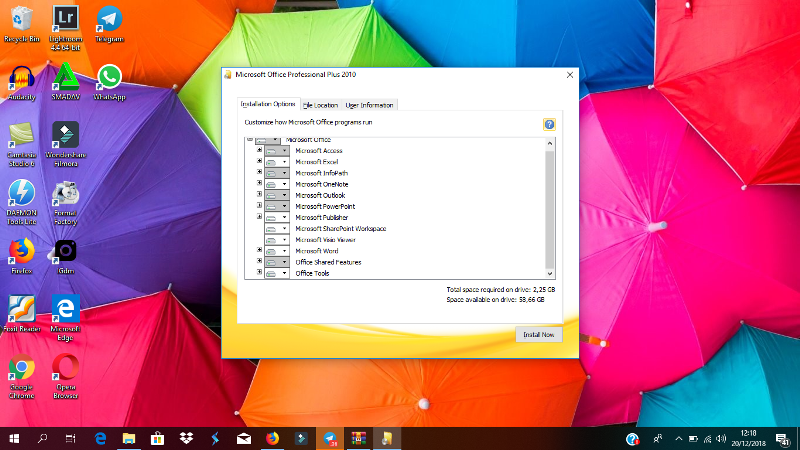Viewport: 800px width, 450px height.
Task: Open Task View on the taskbar
Action: pyautogui.click(x=70, y=438)
